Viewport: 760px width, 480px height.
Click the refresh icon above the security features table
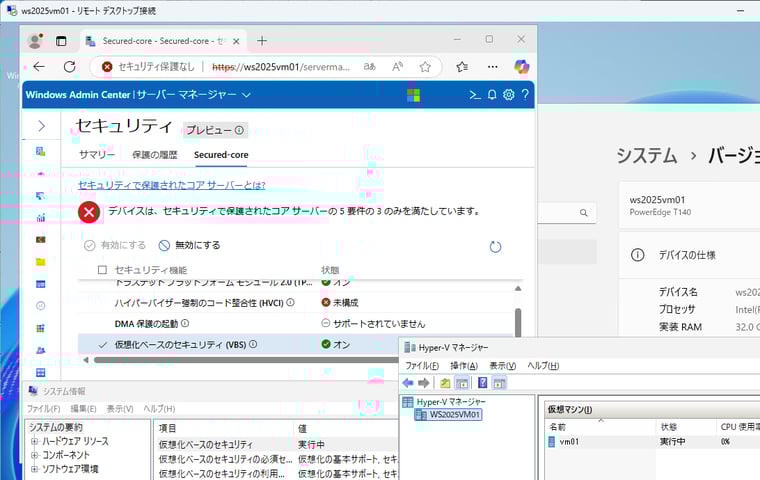495,247
